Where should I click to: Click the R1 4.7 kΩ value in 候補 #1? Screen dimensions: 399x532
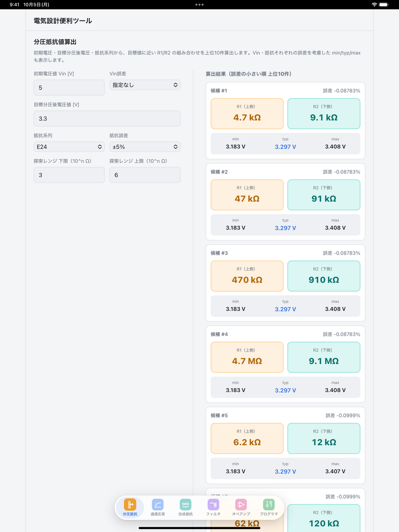point(247,117)
